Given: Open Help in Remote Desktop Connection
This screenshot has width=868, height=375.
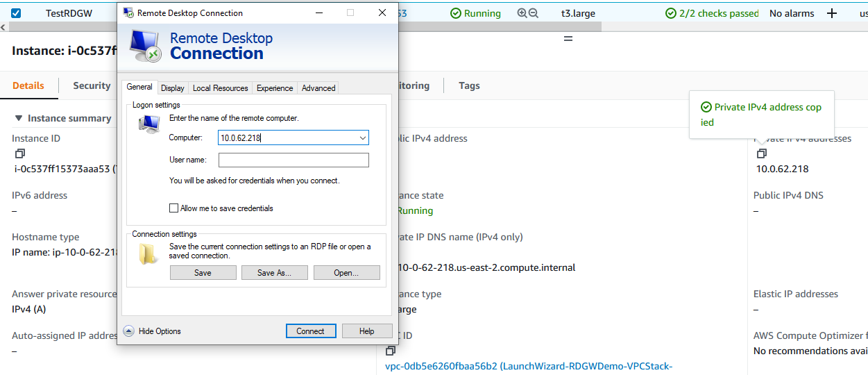Looking at the screenshot, I should coord(367,331).
